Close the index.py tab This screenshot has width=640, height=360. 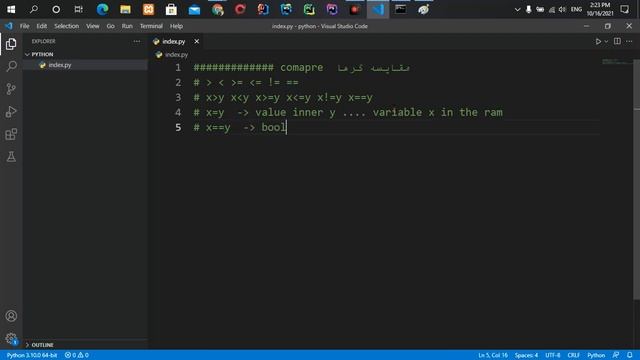tap(196, 41)
